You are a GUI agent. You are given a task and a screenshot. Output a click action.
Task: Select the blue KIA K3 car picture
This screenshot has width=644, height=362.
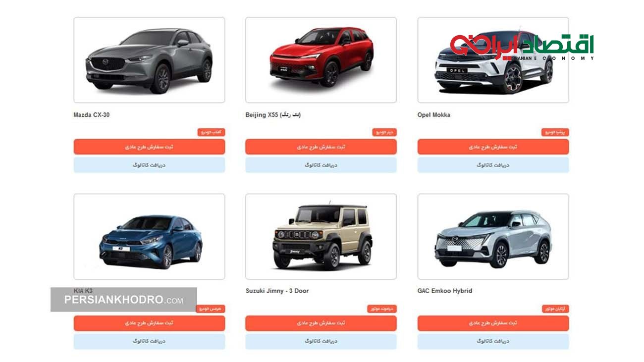(149, 236)
